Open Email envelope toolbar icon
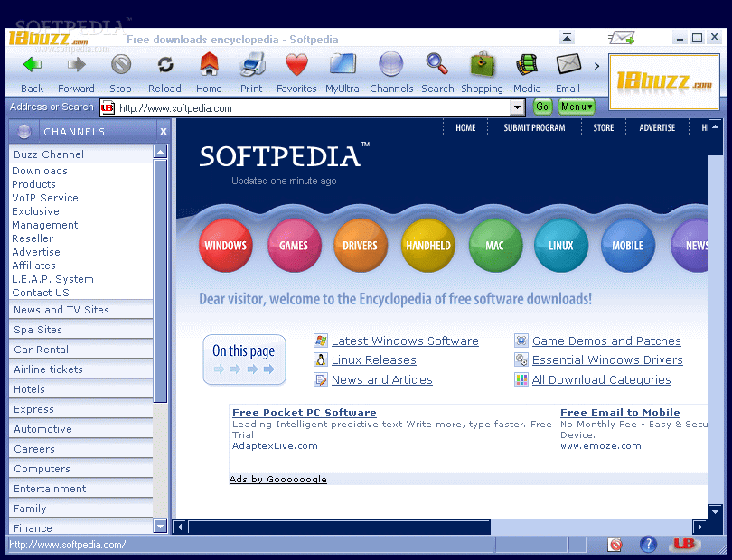732x560 pixels. [568, 64]
